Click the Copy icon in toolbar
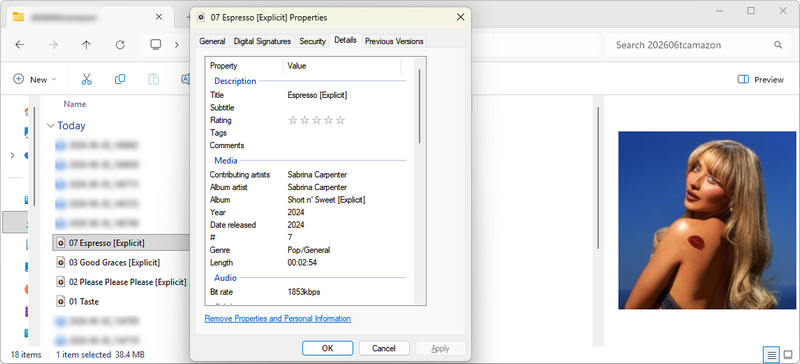The image size is (800, 364). (x=120, y=79)
